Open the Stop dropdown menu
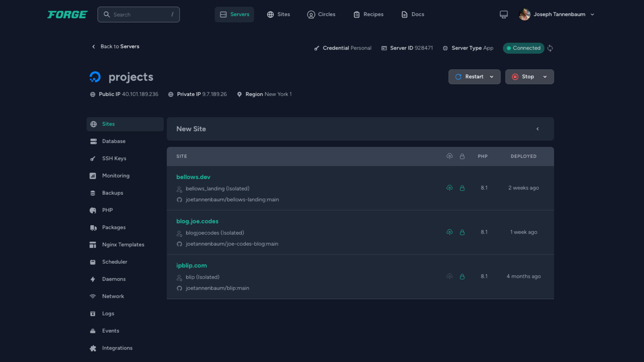Screen dimensions: 644x362 (x=545, y=77)
